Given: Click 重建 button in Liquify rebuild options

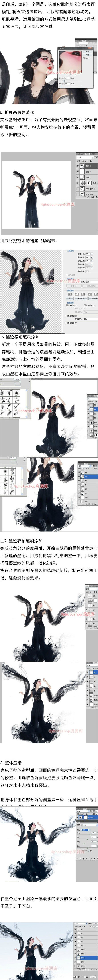Looking at the screenshot, I should coord(73,286).
